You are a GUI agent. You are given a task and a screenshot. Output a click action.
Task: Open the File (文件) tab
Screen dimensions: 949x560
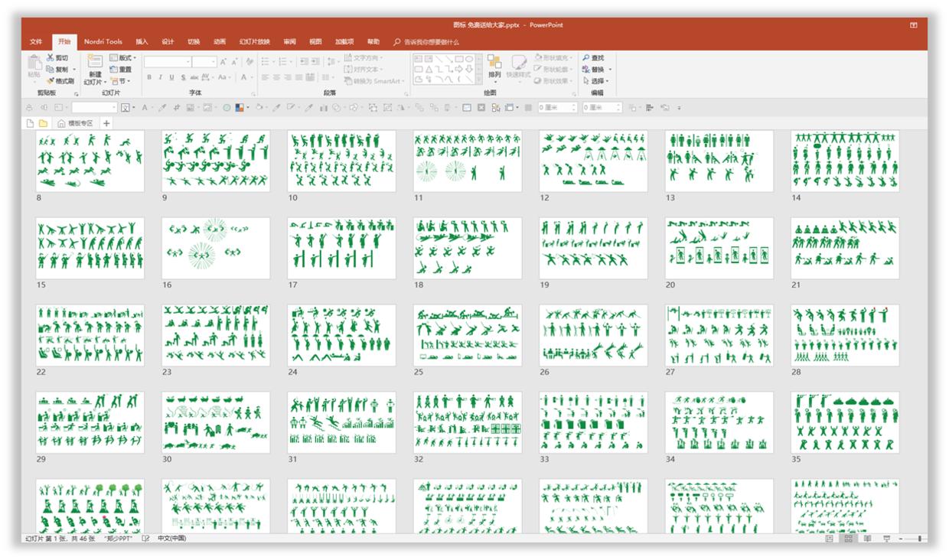tap(36, 42)
